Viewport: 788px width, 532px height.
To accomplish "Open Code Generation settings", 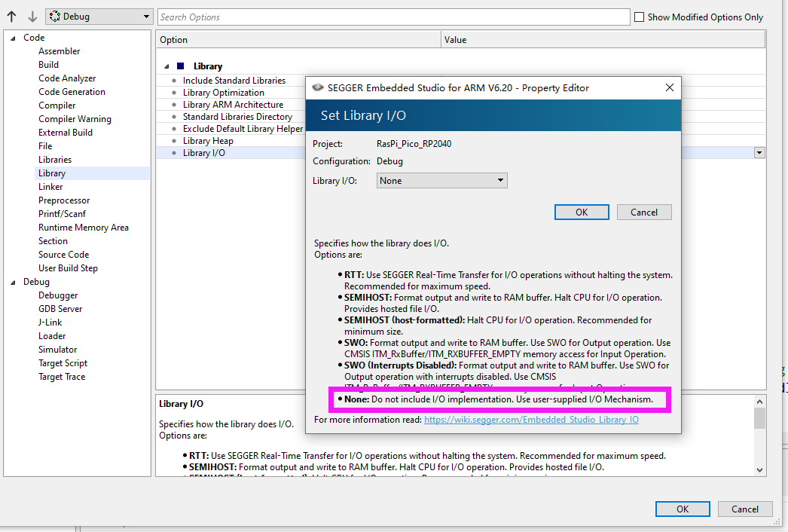I will [72, 92].
